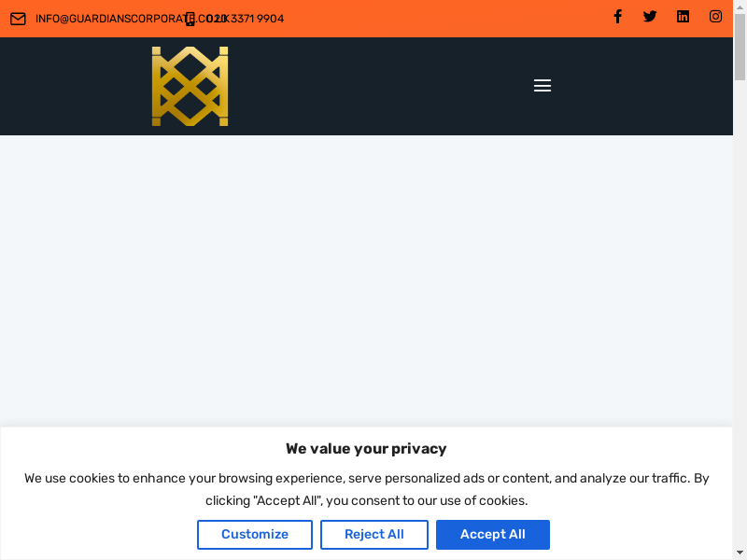The height and width of the screenshot is (560, 747).
Task: Click the empty light-gray page area
Action: click(x=366, y=280)
